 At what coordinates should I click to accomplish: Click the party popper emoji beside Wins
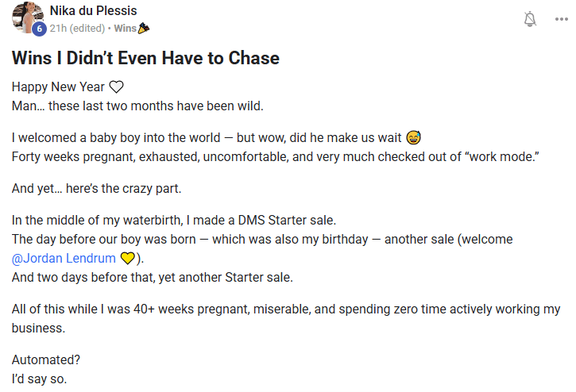tap(144, 29)
